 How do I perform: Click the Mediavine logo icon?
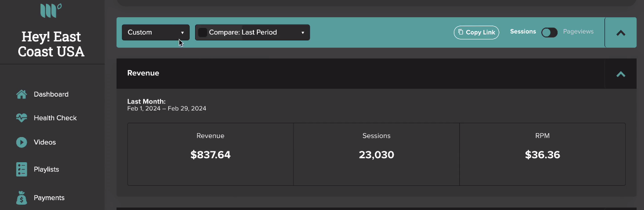click(51, 10)
